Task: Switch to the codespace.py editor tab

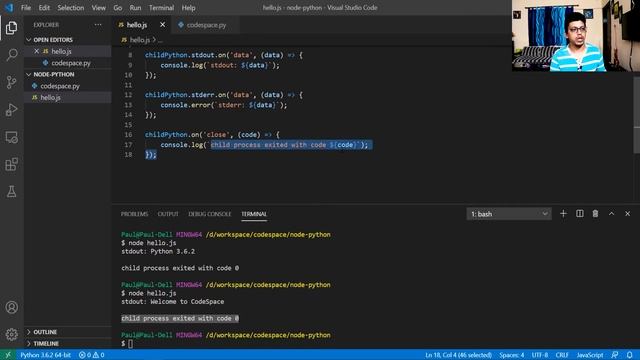Action: [x=206, y=25]
